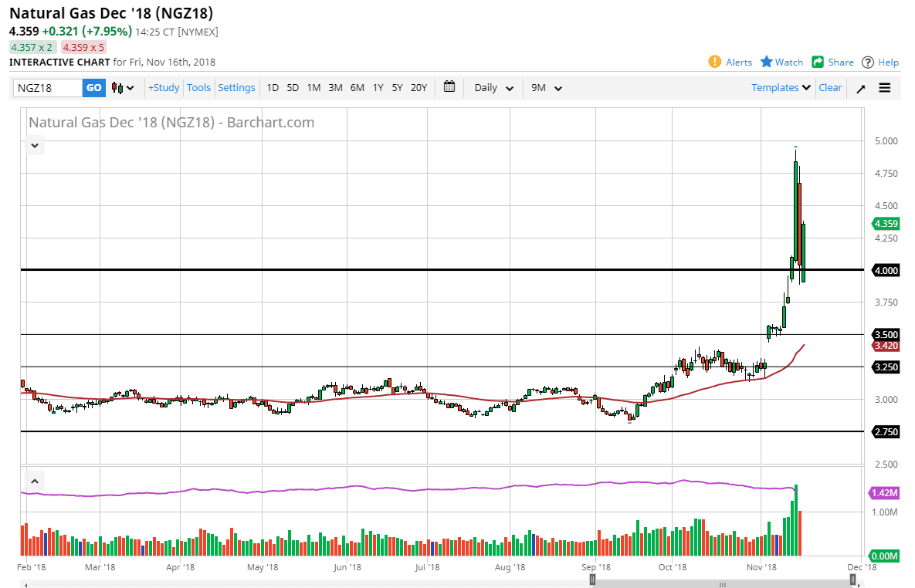Select the 1M time range
915x588 pixels.
(313, 87)
